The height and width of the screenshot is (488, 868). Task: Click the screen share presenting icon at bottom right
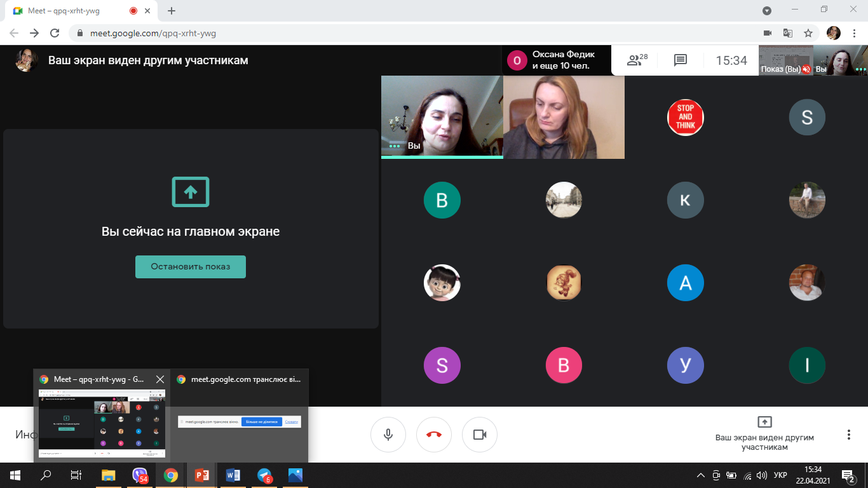pyautogui.click(x=764, y=422)
